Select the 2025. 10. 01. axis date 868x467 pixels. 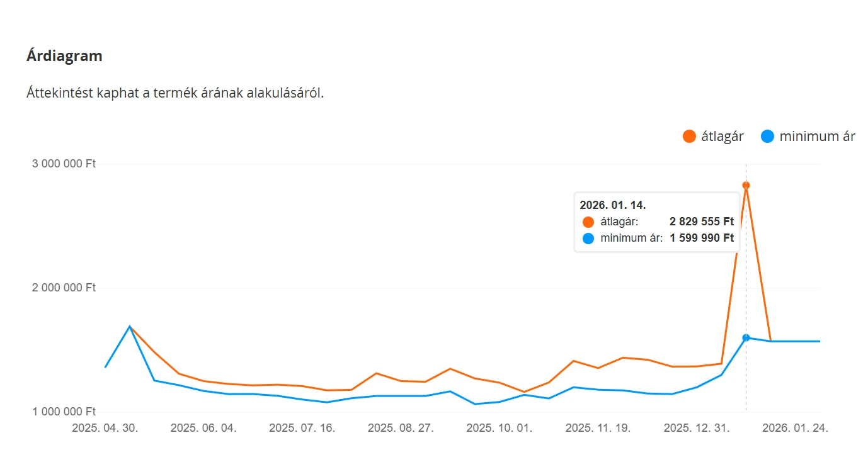(499, 428)
